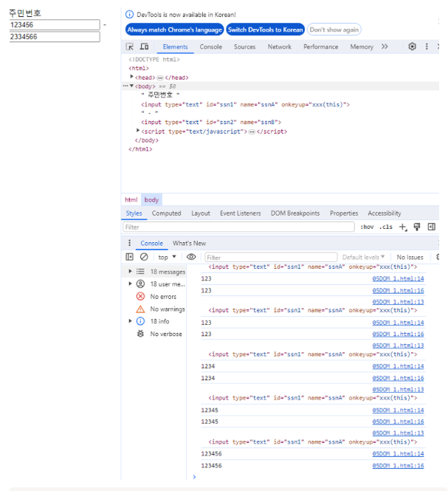Toggle rendering emulations paintbrush icon

(417, 227)
